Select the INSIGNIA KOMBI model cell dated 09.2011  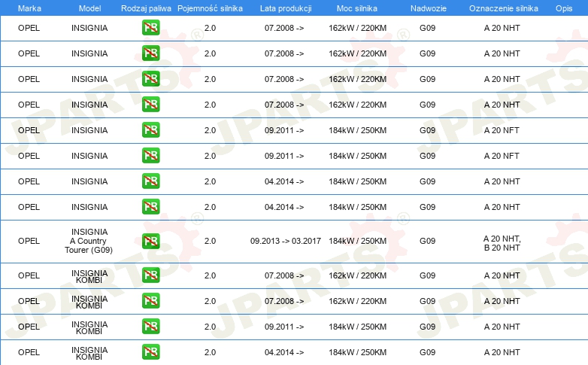[89, 327]
